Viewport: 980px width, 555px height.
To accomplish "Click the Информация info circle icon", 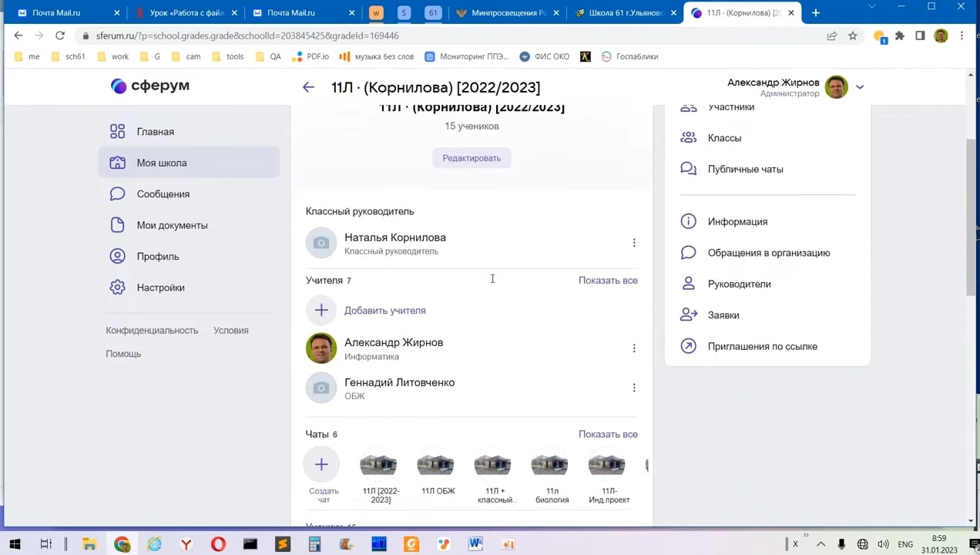I will click(689, 221).
